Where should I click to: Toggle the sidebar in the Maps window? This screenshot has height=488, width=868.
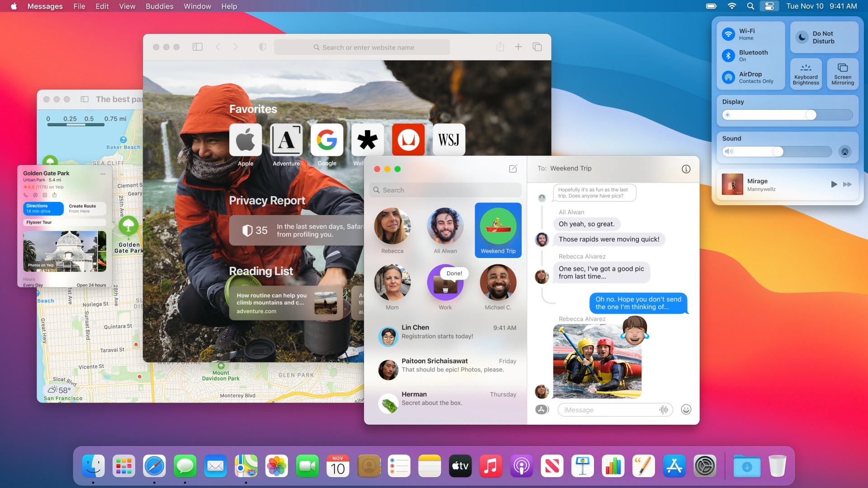(85, 99)
